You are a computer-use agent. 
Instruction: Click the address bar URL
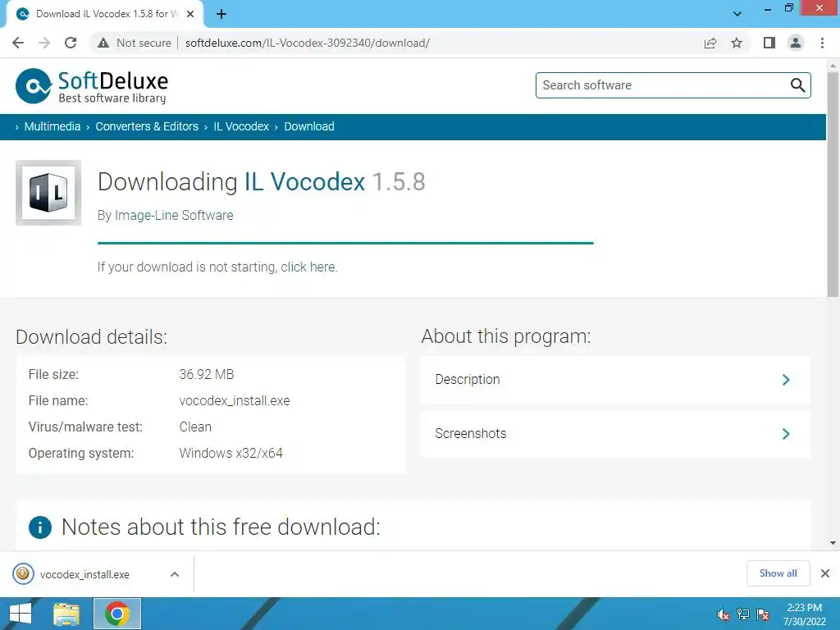point(308,43)
